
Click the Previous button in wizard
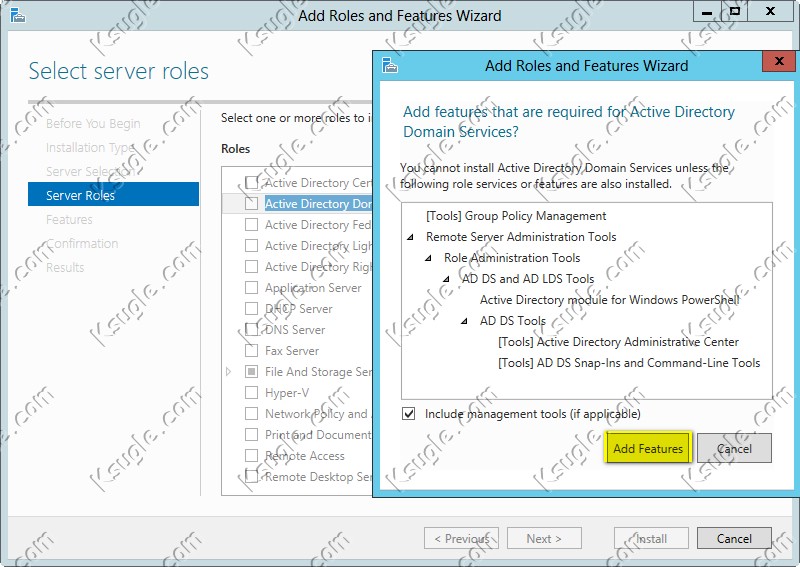pos(461,538)
